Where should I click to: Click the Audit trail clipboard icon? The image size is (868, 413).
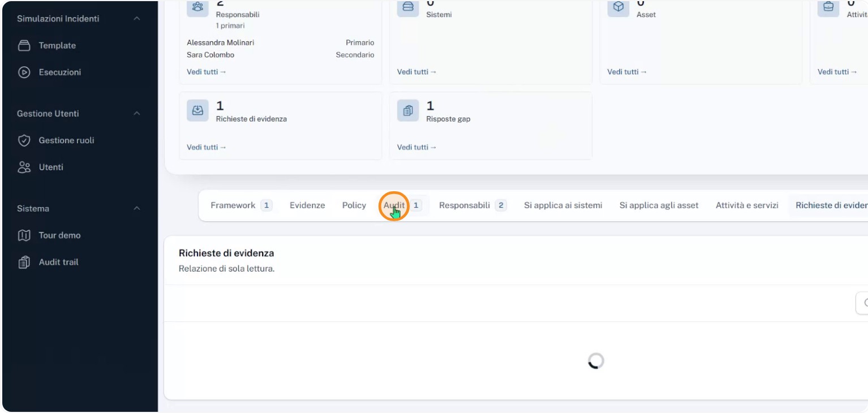24,263
